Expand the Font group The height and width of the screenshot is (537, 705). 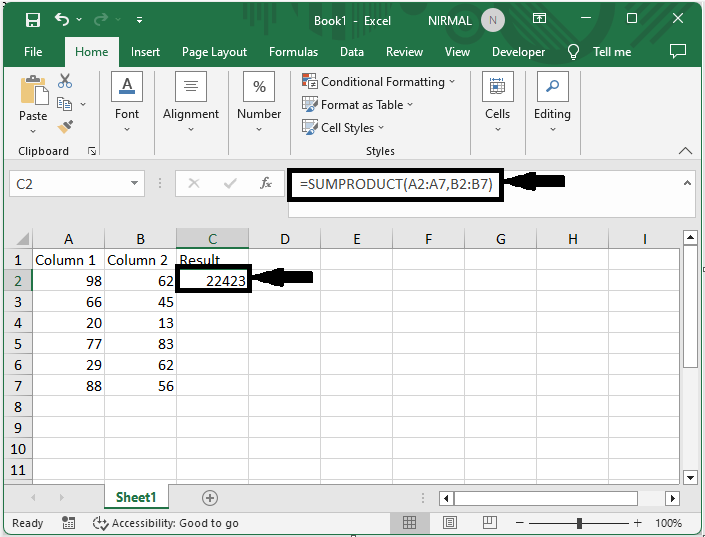127,103
